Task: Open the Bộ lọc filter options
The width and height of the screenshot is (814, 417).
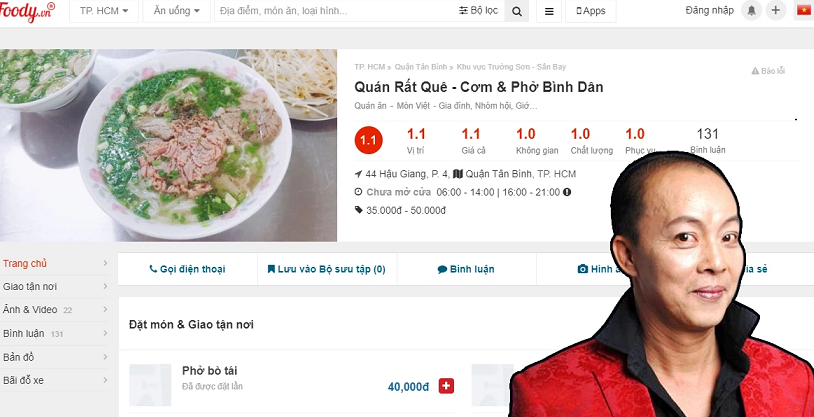Action: 478,11
